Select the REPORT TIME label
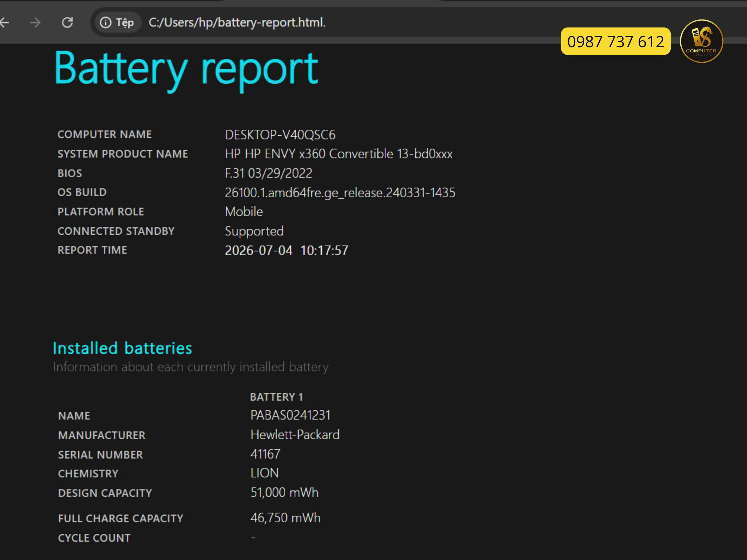 pyautogui.click(x=92, y=250)
